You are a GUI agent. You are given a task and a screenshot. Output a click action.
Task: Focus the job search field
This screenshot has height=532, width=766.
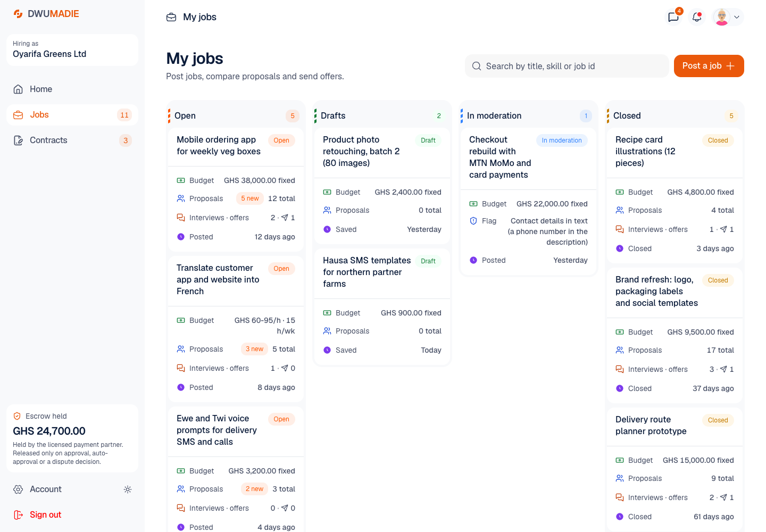point(567,66)
